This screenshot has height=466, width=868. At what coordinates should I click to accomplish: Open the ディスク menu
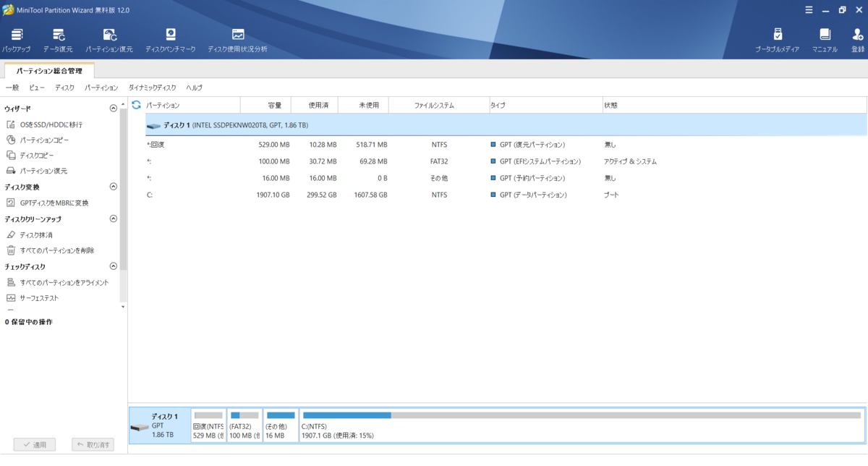pos(64,88)
